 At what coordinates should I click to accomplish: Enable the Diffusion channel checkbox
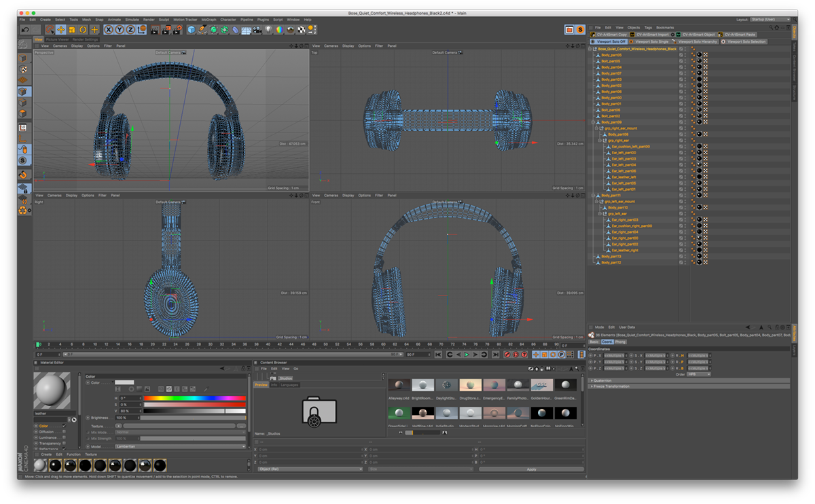point(64,432)
